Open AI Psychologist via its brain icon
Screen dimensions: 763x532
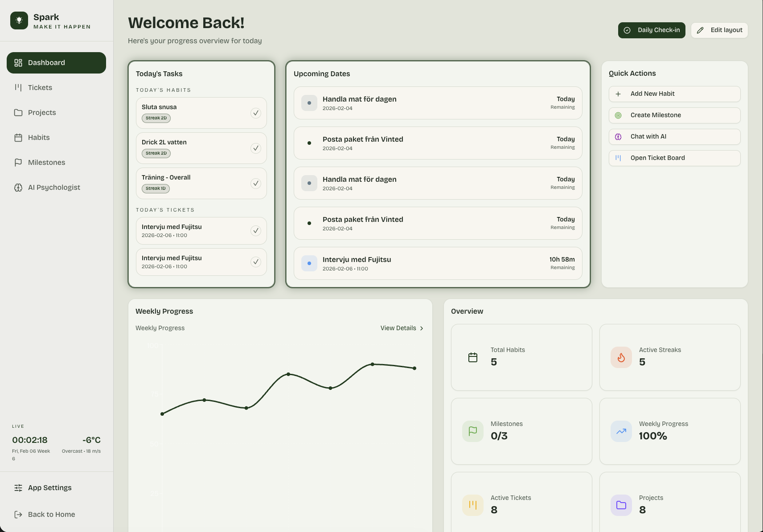pos(18,187)
